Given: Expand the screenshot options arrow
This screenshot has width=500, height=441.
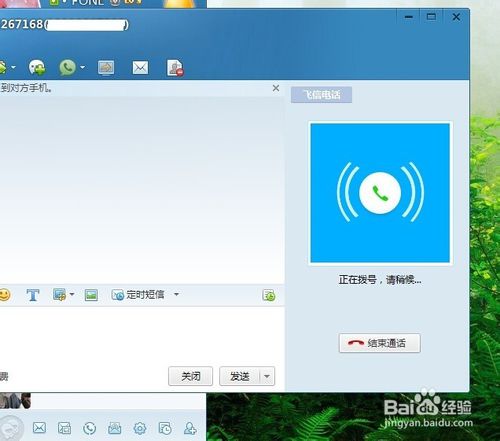Looking at the screenshot, I should click(x=72, y=294).
